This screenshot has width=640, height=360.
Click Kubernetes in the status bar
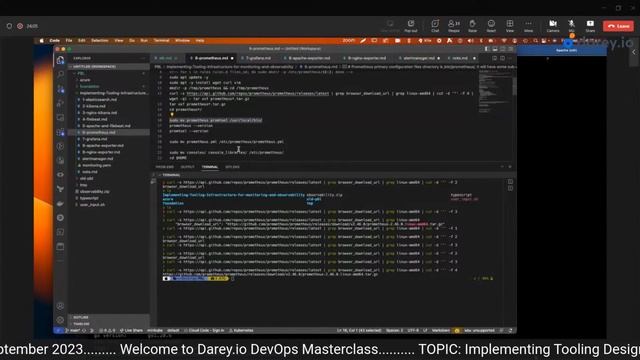tap(241, 330)
